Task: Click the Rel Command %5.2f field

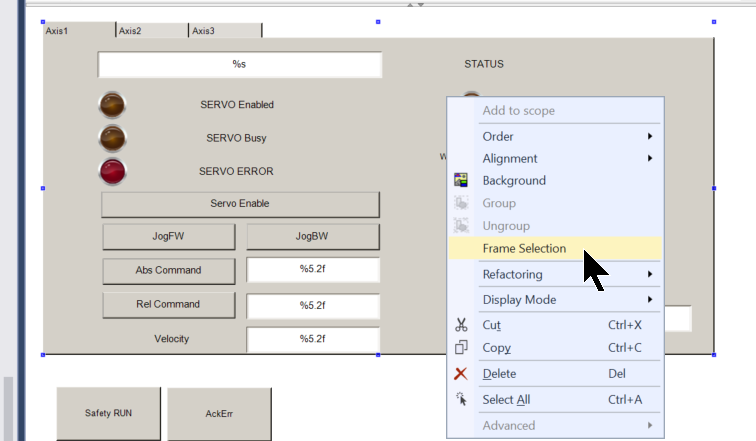Action: click(x=313, y=306)
